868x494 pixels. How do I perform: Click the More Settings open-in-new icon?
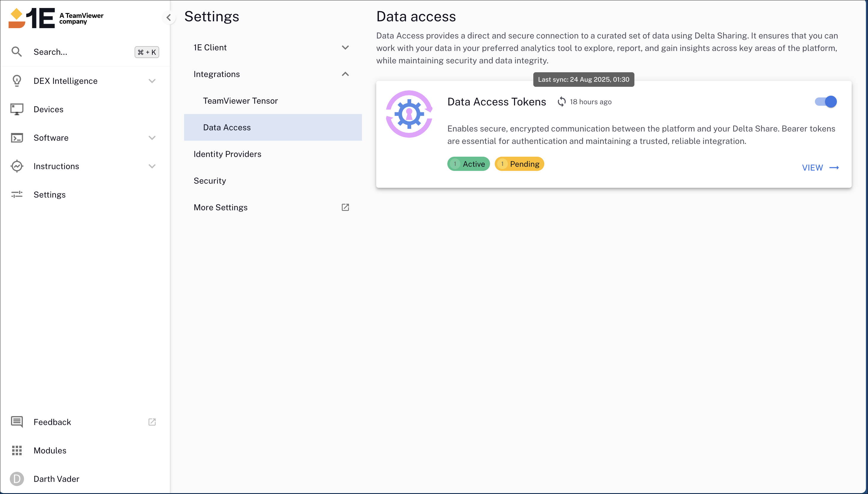pos(345,207)
